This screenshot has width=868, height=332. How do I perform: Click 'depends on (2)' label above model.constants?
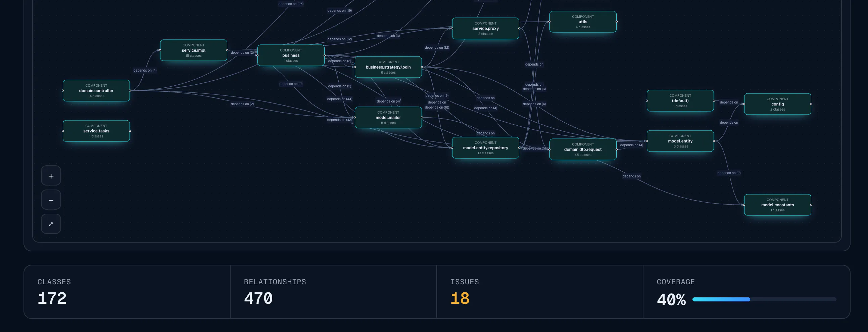click(729, 173)
